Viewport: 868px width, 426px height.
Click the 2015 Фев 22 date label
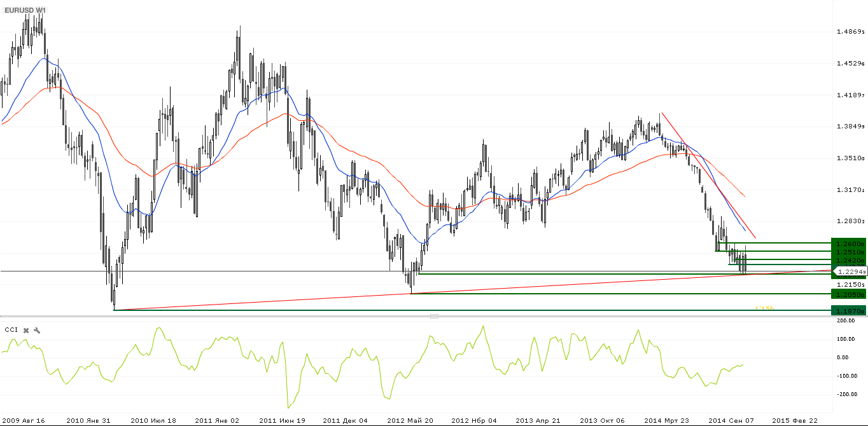pos(794,420)
